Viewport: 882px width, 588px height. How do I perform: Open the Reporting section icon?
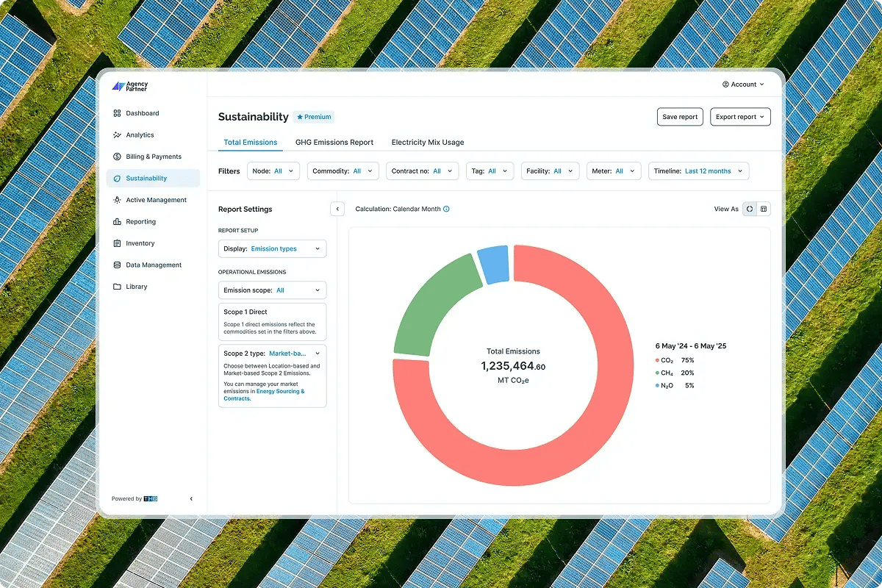(x=118, y=221)
